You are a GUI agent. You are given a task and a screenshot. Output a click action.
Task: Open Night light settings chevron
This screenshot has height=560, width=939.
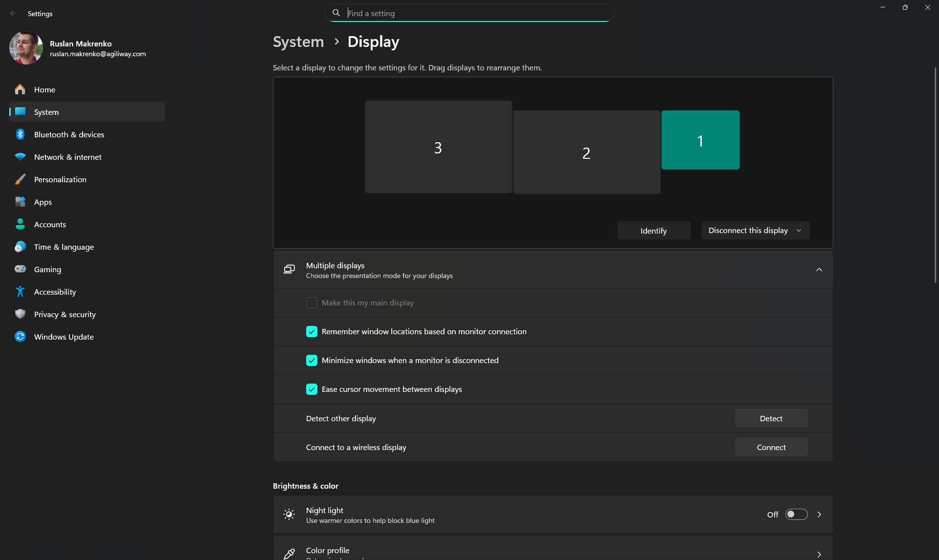coord(819,514)
